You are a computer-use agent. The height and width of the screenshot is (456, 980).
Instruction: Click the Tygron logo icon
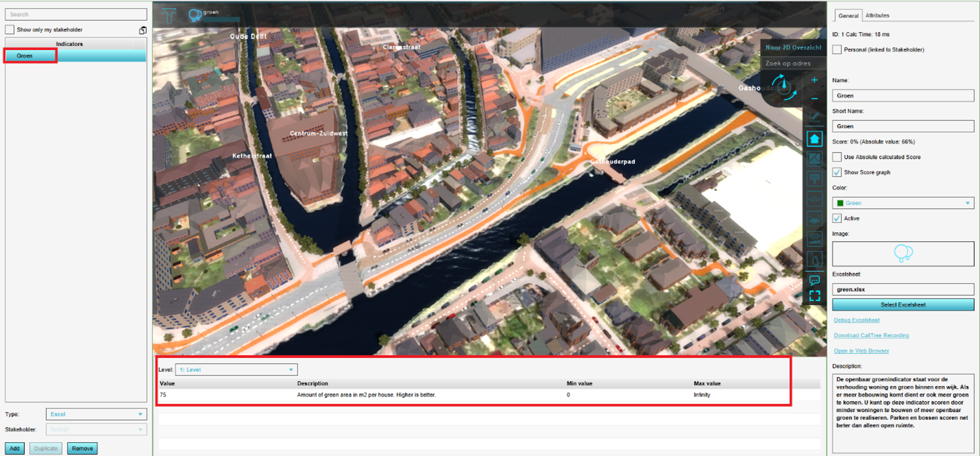click(167, 14)
